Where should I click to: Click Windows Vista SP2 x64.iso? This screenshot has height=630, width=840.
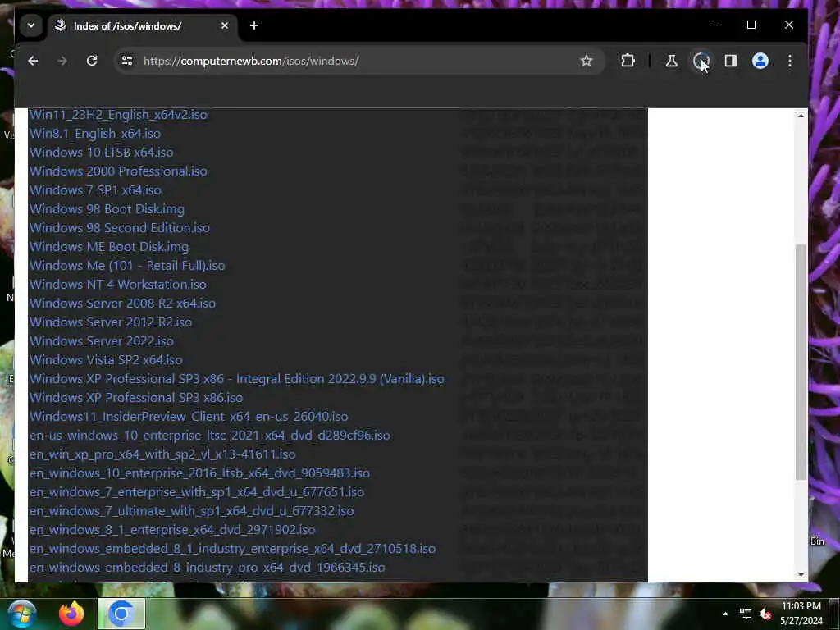[106, 360]
